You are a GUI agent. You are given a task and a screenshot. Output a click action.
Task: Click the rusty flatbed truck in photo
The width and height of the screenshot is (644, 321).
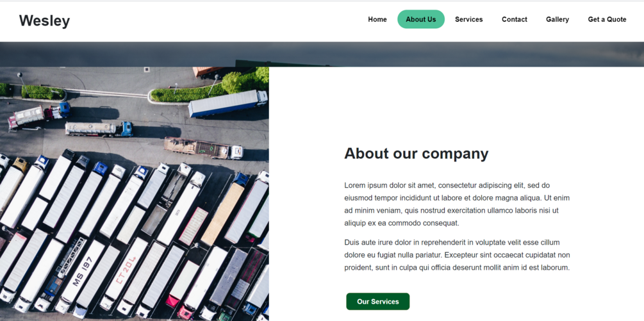[203, 148]
